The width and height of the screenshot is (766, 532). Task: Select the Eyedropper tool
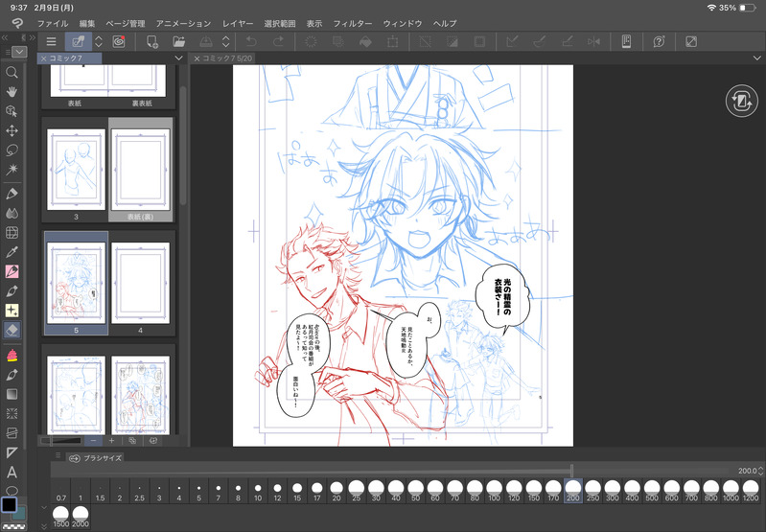point(12,252)
